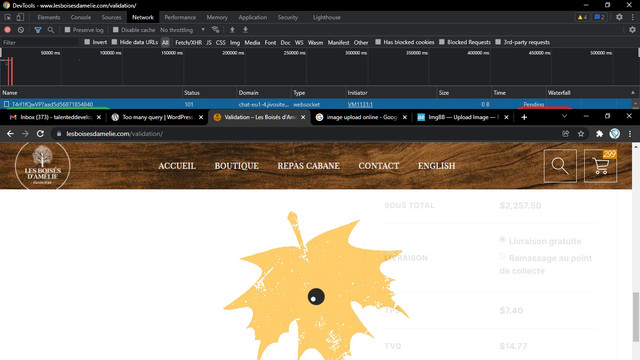The image size is (640, 360).
Task: Toggle the device toolbar icon
Action: pyautogui.click(x=20, y=17)
